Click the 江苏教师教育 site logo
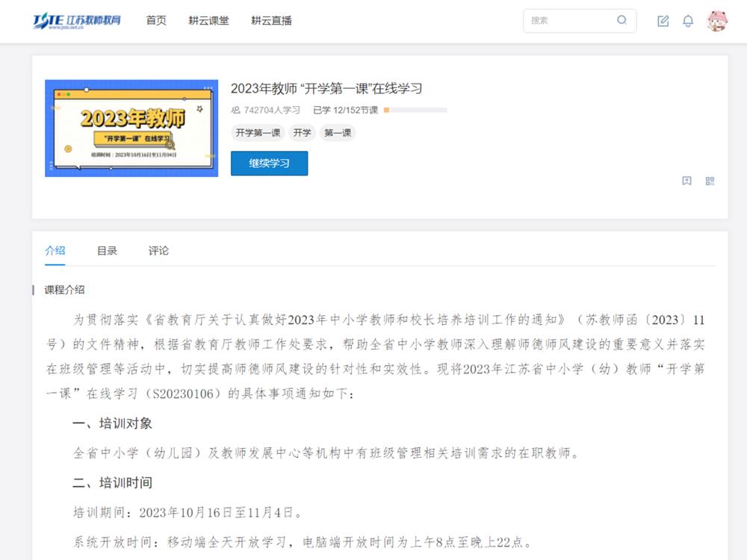The height and width of the screenshot is (560, 747). 77,21
